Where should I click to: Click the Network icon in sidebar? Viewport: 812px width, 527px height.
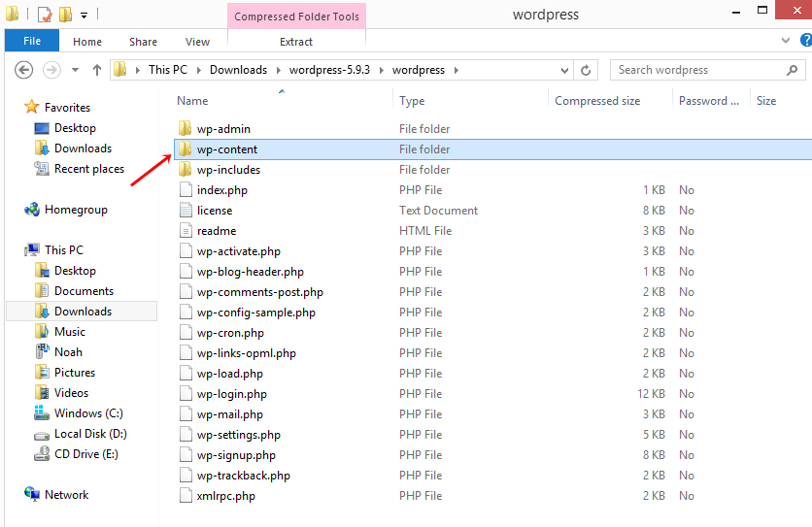32,494
